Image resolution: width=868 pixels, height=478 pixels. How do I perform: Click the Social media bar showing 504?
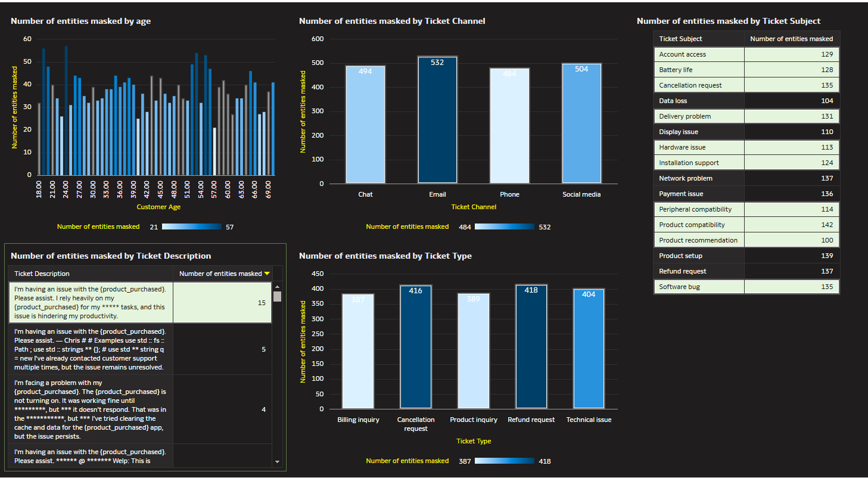click(x=581, y=122)
